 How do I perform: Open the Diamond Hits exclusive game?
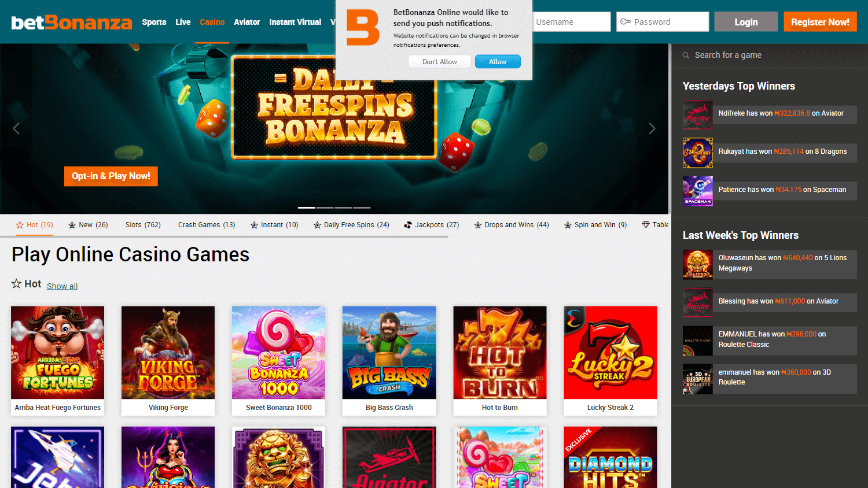tap(610, 457)
